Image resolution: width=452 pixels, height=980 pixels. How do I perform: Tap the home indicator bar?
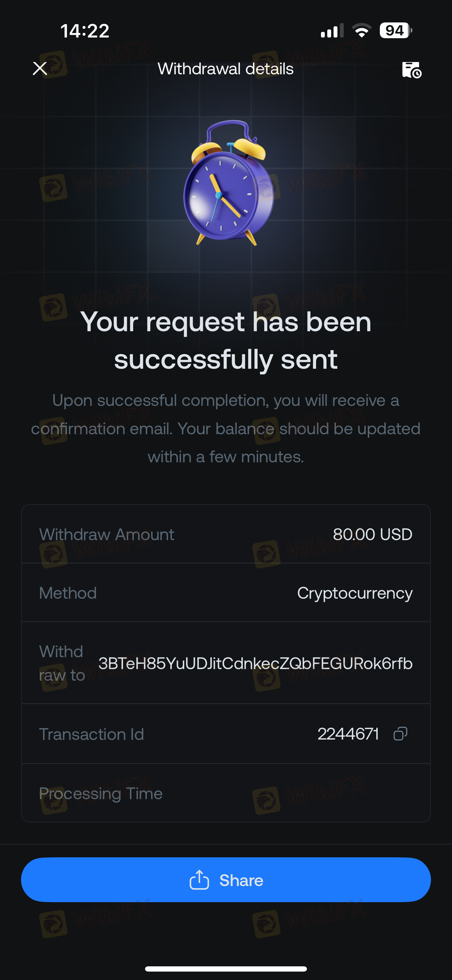(x=226, y=968)
